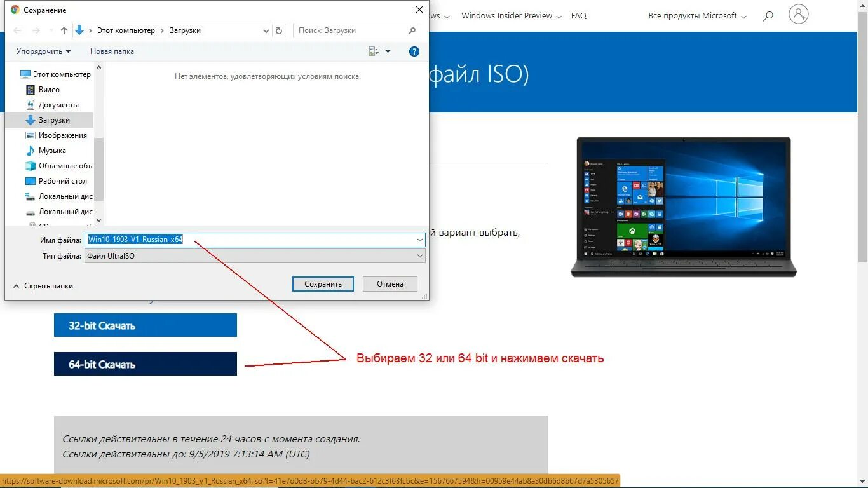Go forward in the save dialog

click(x=36, y=30)
